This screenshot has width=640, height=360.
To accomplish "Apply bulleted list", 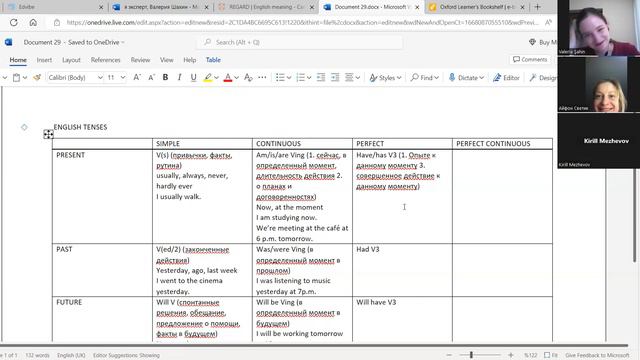I will click(x=280, y=78).
